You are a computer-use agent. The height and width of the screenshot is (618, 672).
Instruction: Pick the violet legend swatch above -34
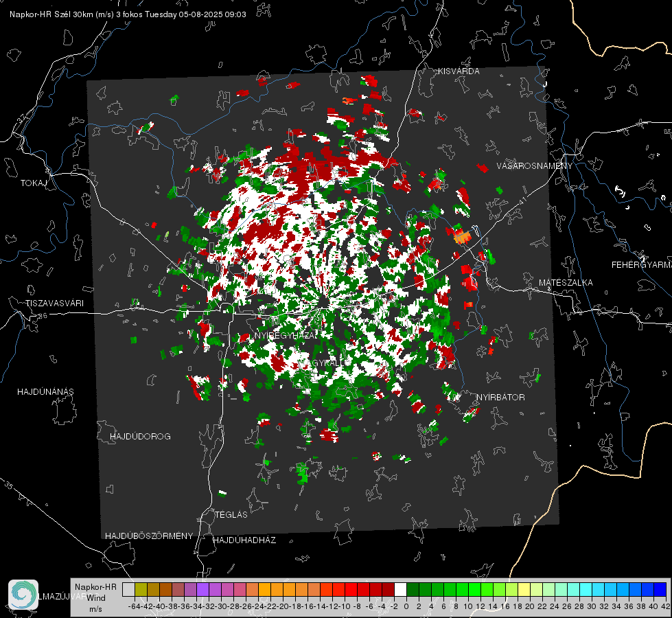tap(202, 589)
